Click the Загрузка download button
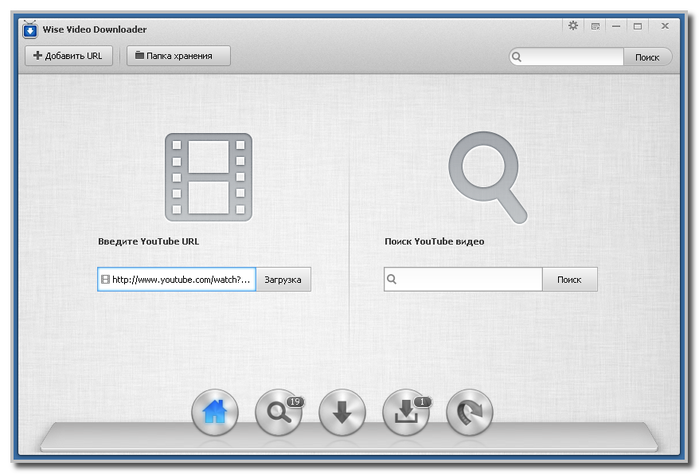699x474 pixels. click(283, 280)
